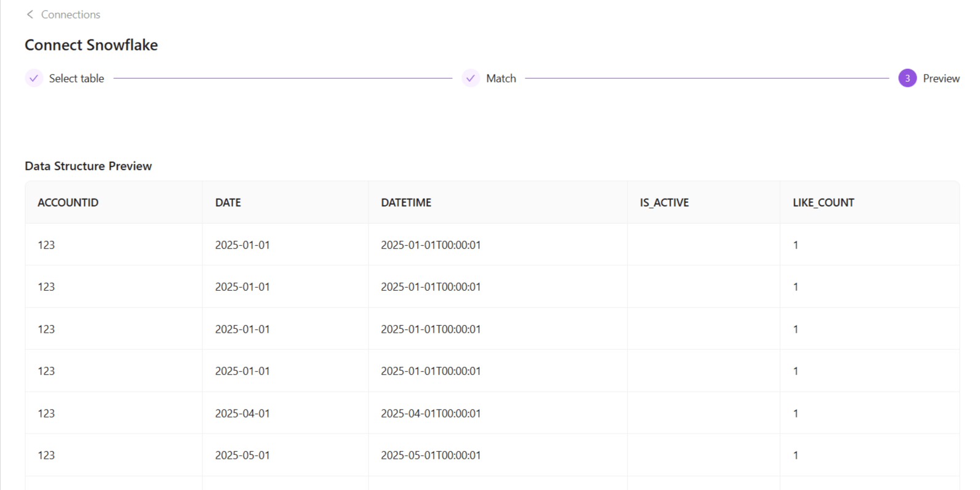Viewport: 980px width, 490px height.
Task: Click the 2025-04-01T00:00:01 datetime cell
Action: click(x=431, y=413)
